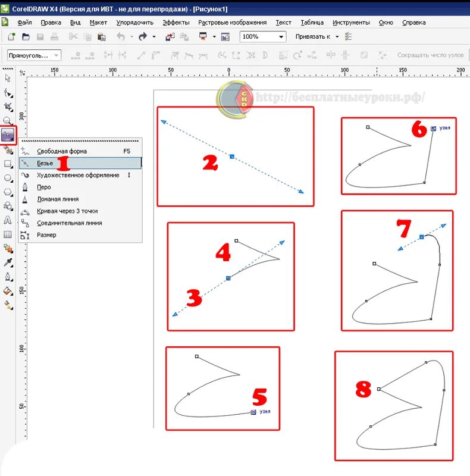
Task: Select the Ellipse tool
Action: click(8, 178)
